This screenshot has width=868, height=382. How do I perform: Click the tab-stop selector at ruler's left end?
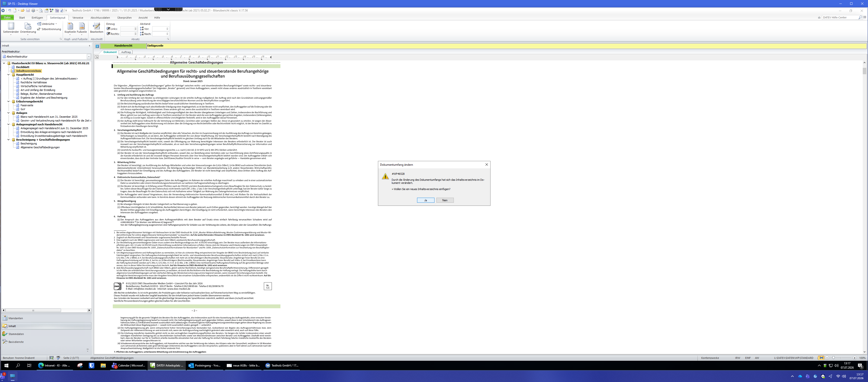tap(97, 57)
